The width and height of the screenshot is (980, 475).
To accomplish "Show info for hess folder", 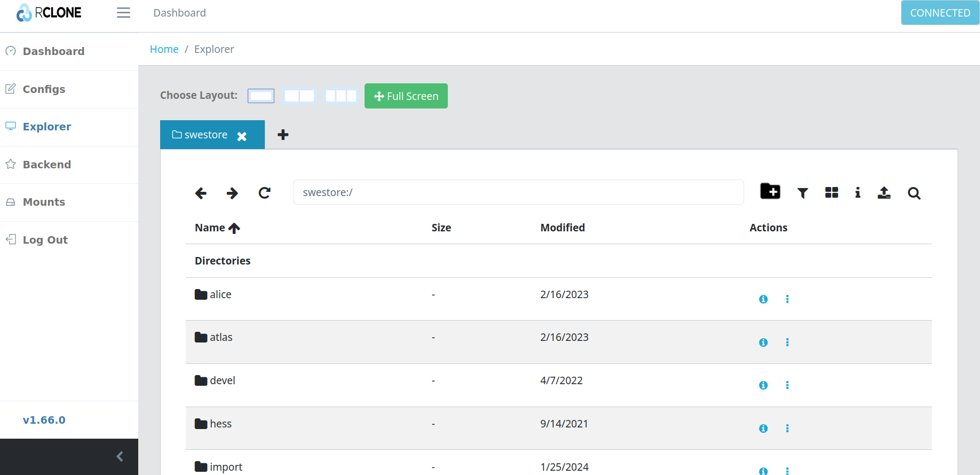I will (x=763, y=429).
